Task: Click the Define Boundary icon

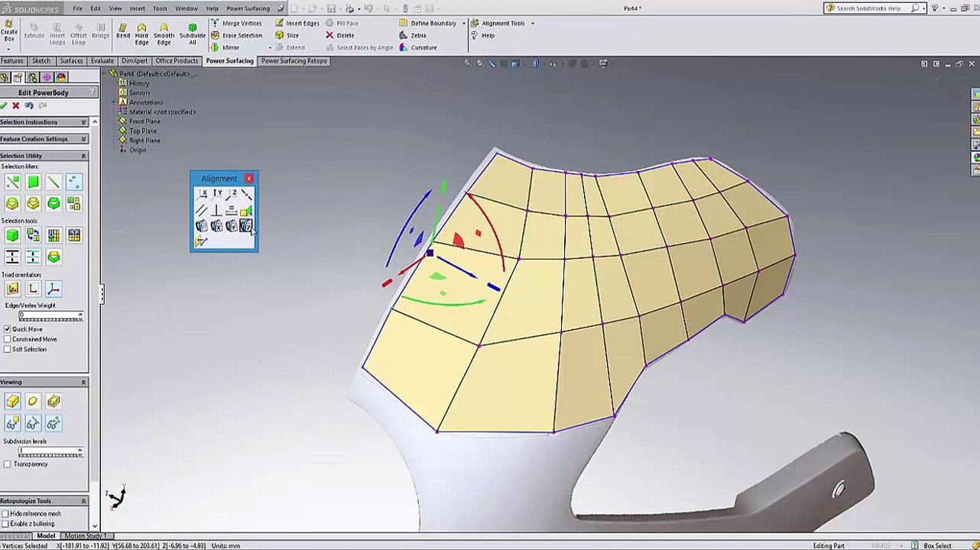Action: click(x=404, y=23)
